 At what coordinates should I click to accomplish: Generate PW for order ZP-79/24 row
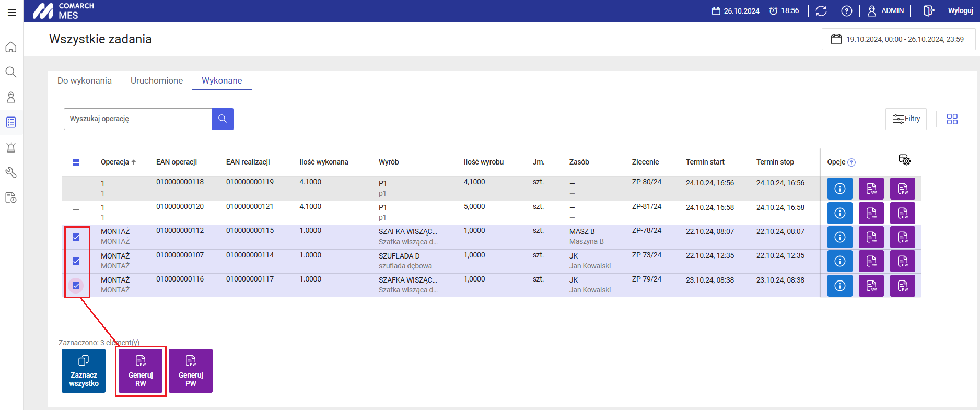tap(903, 286)
